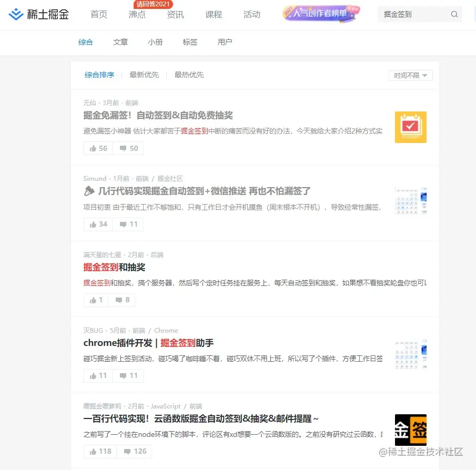Click the calendar thumbnail of 掘金免漏签 article
The image size is (476, 470).
(410, 127)
